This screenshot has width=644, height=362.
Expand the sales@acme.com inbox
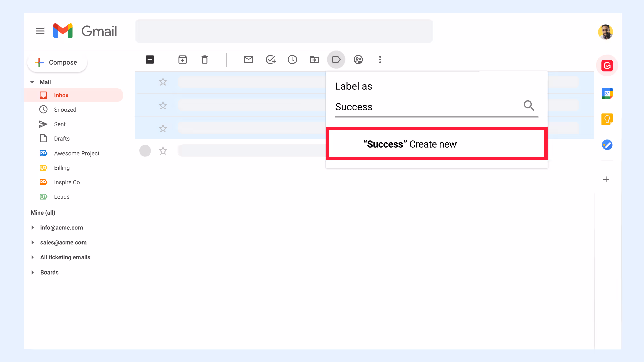coord(33,242)
